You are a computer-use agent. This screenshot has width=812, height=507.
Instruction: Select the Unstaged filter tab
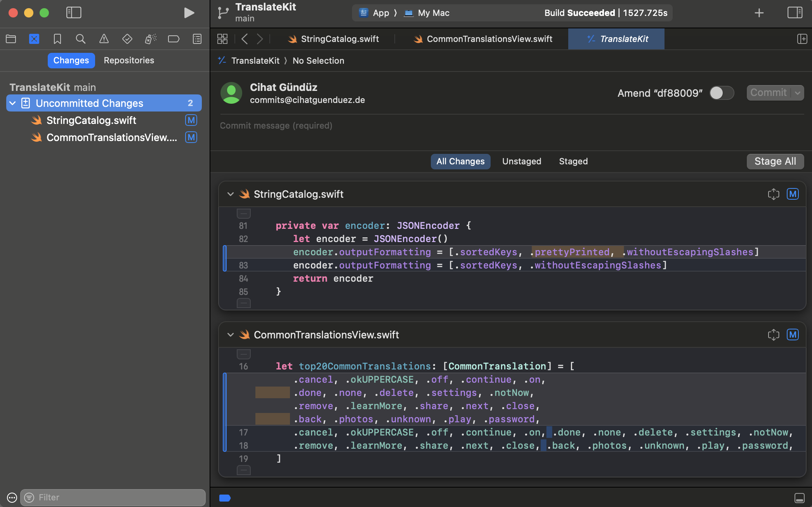522,161
